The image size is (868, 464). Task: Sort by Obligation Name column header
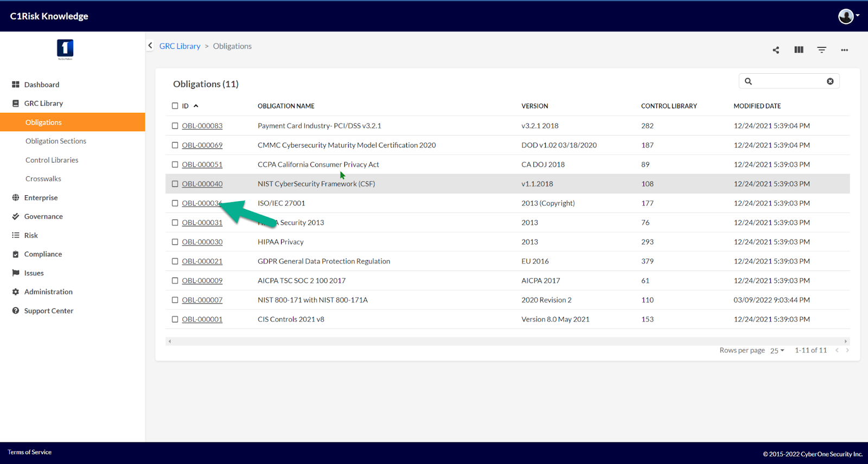(x=286, y=106)
